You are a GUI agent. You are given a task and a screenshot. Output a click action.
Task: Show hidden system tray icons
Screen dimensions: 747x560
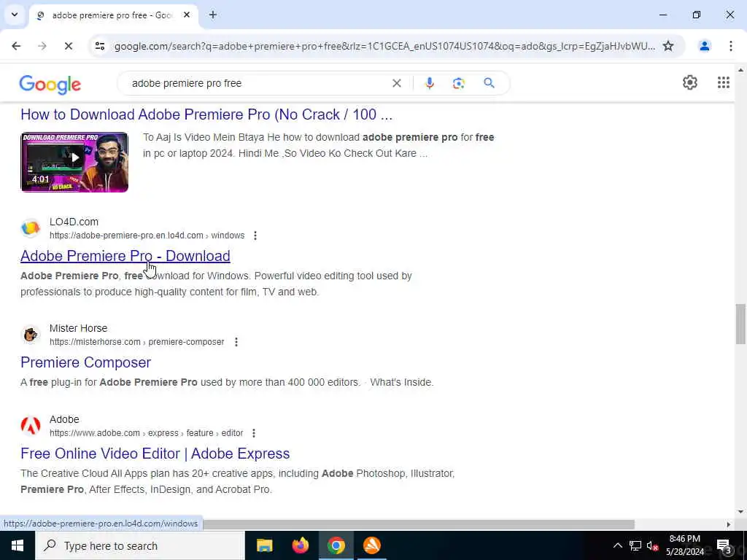pyautogui.click(x=617, y=545)
